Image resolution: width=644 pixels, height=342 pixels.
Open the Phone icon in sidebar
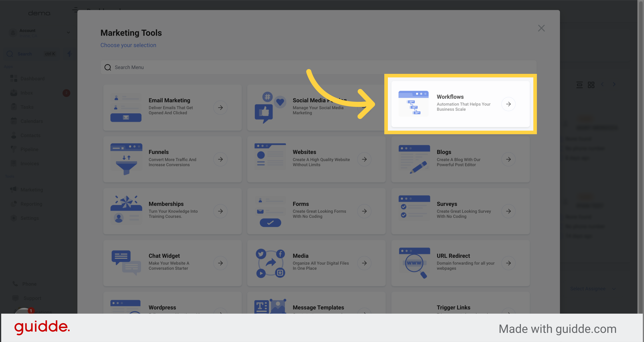tap(15, 284)
